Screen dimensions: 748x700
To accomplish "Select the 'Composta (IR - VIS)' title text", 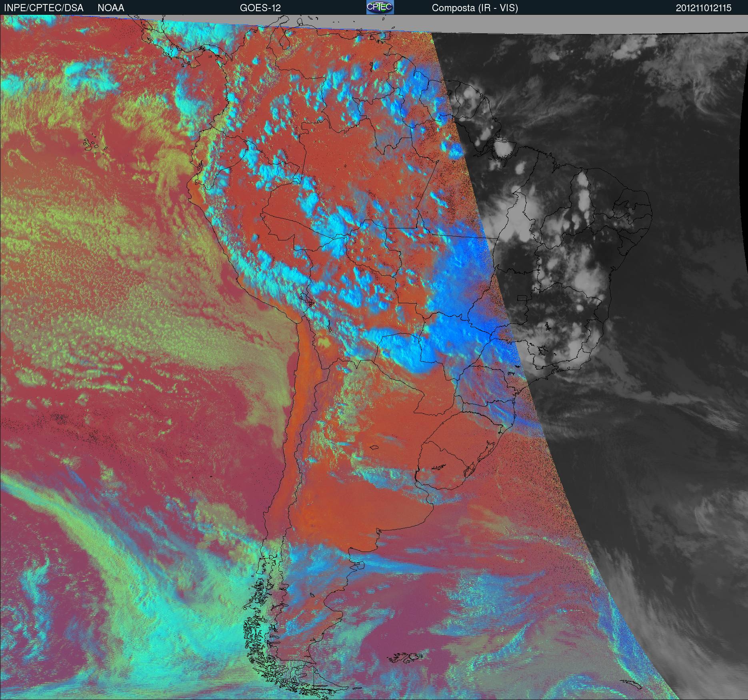I will tap(475, 8).
